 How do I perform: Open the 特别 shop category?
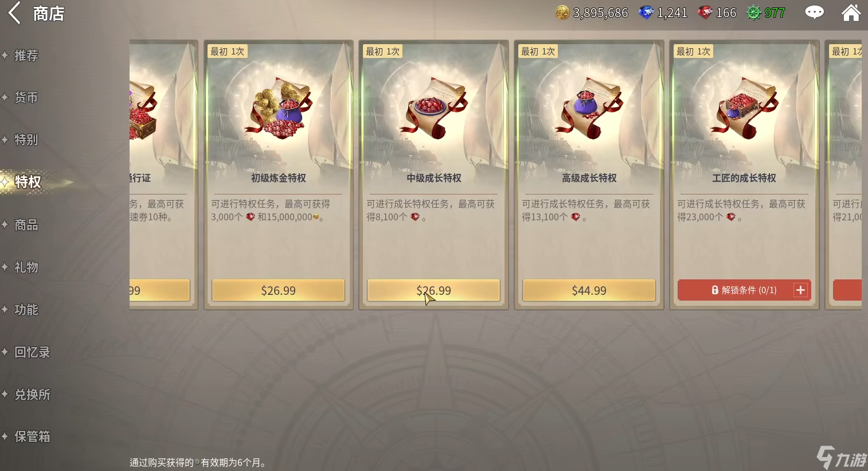click(x=26, y=140)
